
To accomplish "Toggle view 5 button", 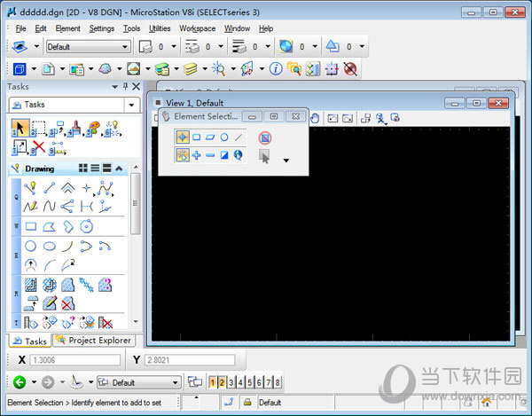I will 250,382.
